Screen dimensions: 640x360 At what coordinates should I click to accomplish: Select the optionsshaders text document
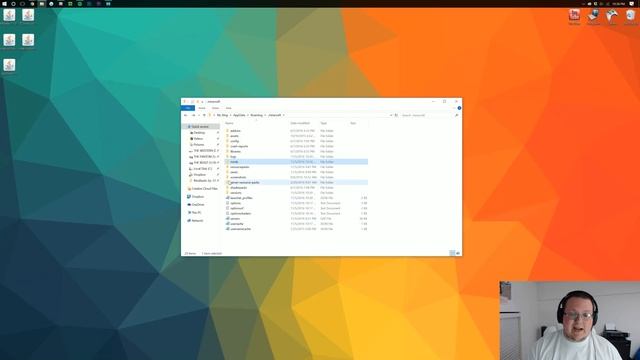point(297,213)
